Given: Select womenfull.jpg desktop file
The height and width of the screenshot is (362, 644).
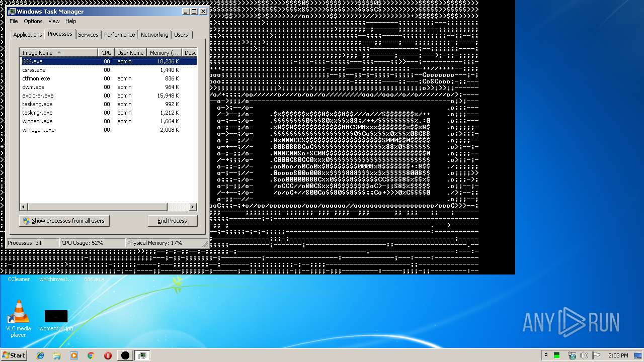Looking at the screenshot, I should tap(56, 321).
